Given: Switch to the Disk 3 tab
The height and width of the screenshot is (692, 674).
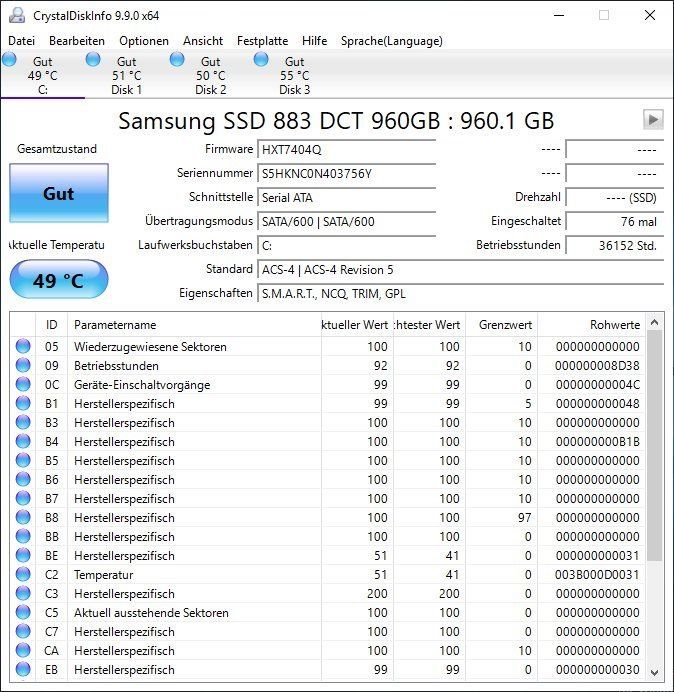Looking at the screenshot, I should point(294,75).
